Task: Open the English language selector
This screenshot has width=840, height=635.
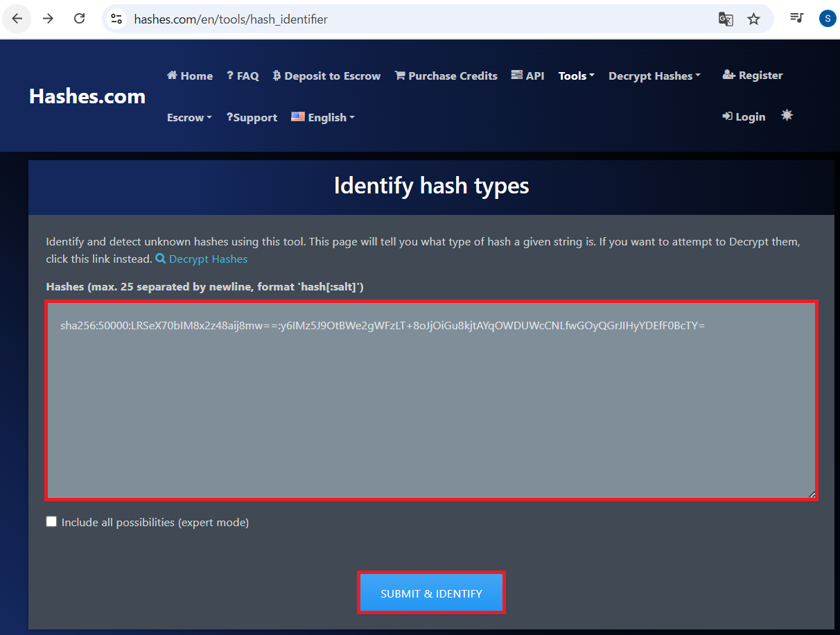Action: (x=323, y=118)
